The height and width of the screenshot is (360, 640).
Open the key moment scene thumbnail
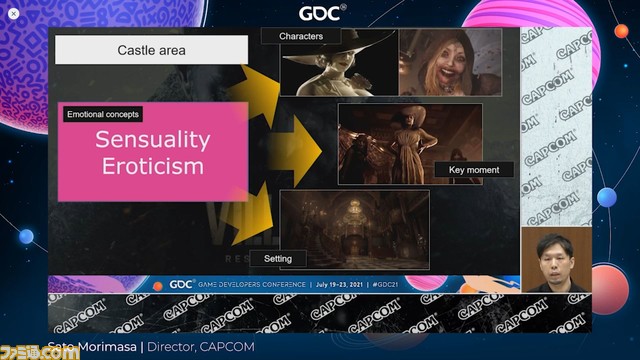point(410,144)
